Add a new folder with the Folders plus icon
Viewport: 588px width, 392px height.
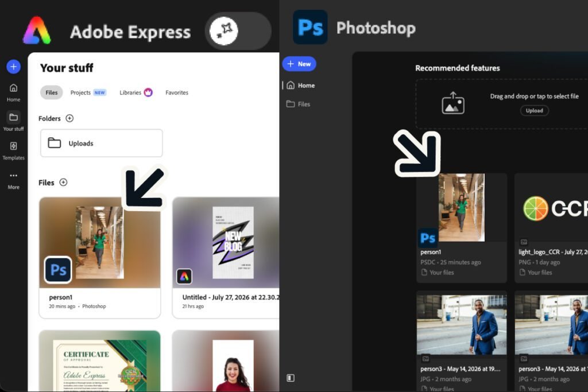click(x=69, y=118)
